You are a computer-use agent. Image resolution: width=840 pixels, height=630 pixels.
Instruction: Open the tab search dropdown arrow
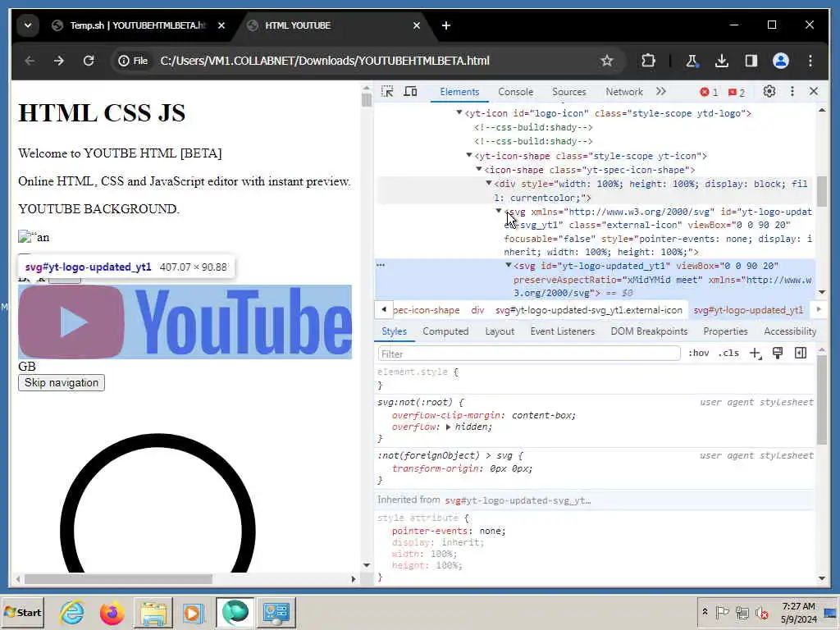coord(28,25)
